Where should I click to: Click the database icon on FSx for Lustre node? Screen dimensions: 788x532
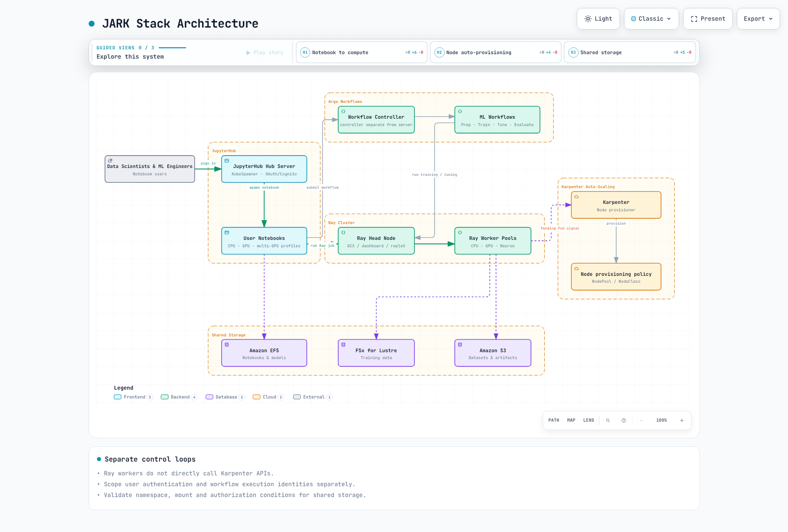click(343, 345)
